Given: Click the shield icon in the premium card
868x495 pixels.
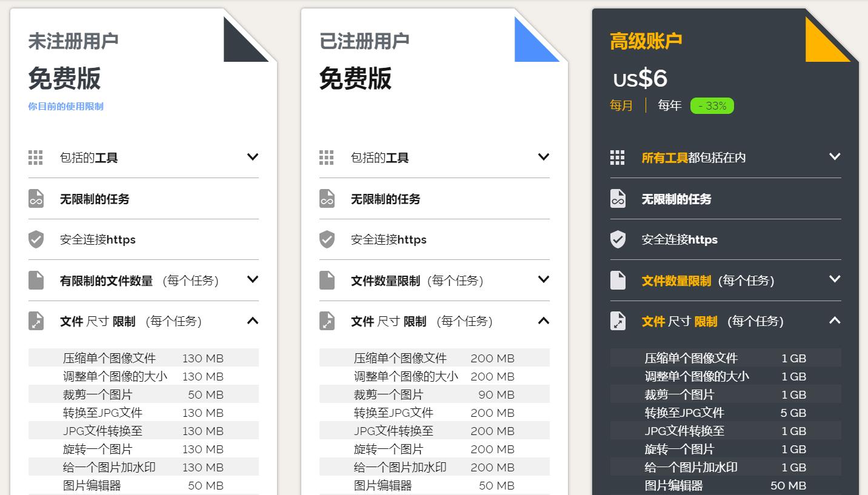Looking at the screenshot, I should [617, 239].
